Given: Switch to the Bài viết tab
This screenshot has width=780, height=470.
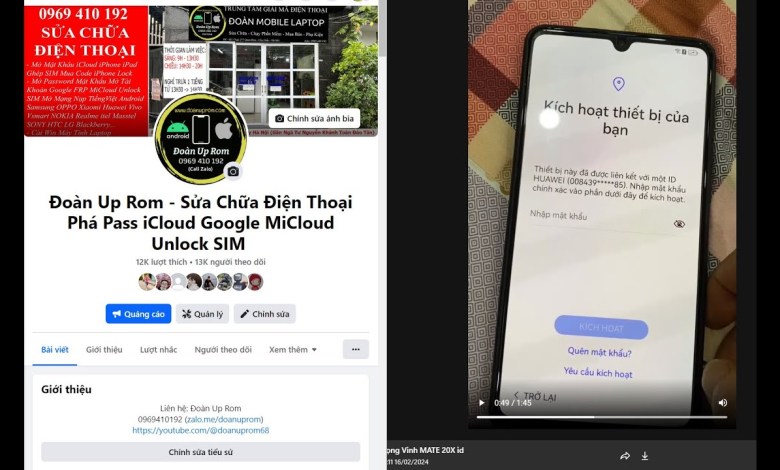Looking at the screenshot, I should [x=55, y=350].
